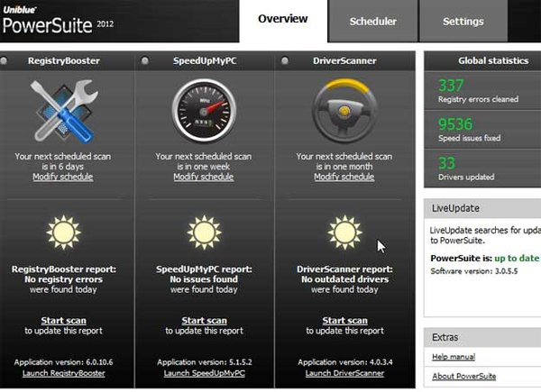Image resolution: width=541 pixels, height=392 pixels.
Task: Toggle the round indicator beside SpeedUpMyPC title
Action: (145, 61)
